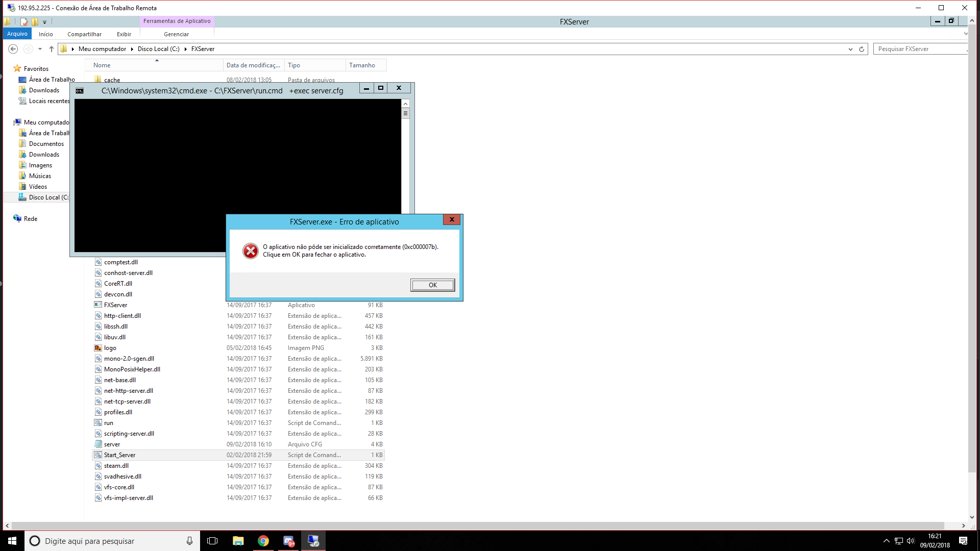The image size is (980, 551).
Task: Click the Task View taskbar icon
Action: coord(212,541)
